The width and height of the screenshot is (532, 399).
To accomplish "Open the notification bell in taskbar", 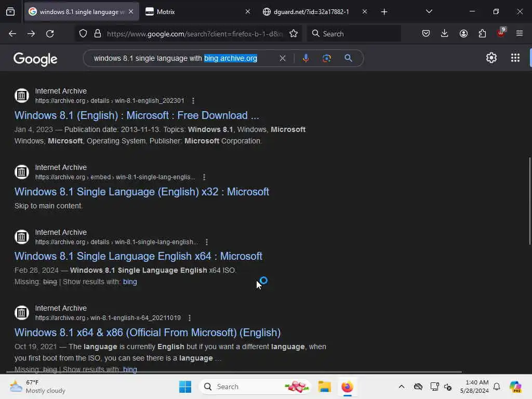I will pyautogui.click(x=497, y=387).
